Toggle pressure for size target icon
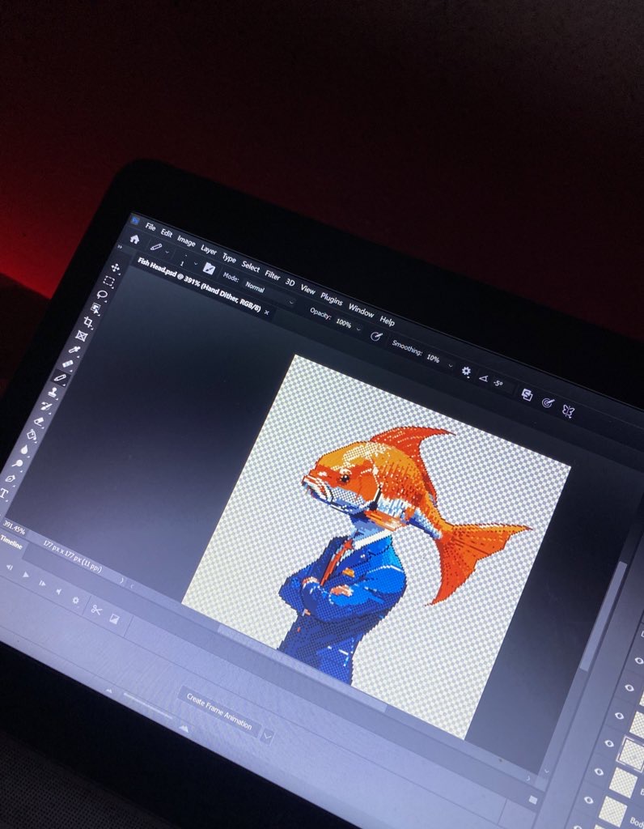Screen dimensions: 644x829 click(548, 403)
